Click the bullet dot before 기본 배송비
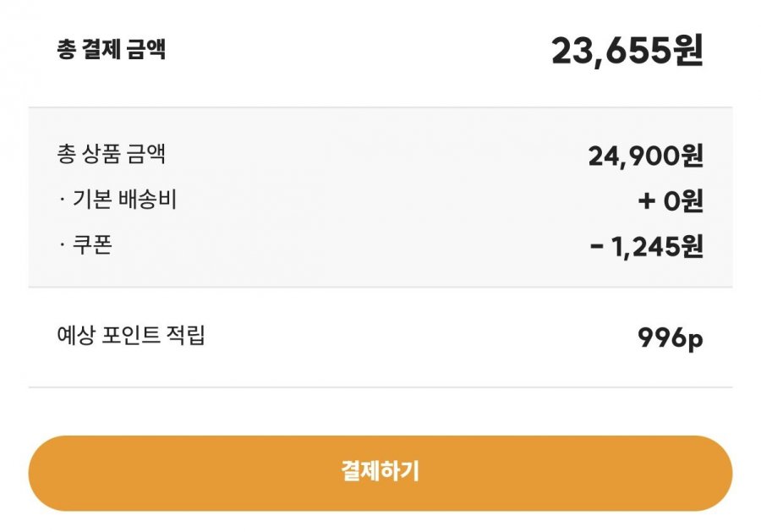 62,201
